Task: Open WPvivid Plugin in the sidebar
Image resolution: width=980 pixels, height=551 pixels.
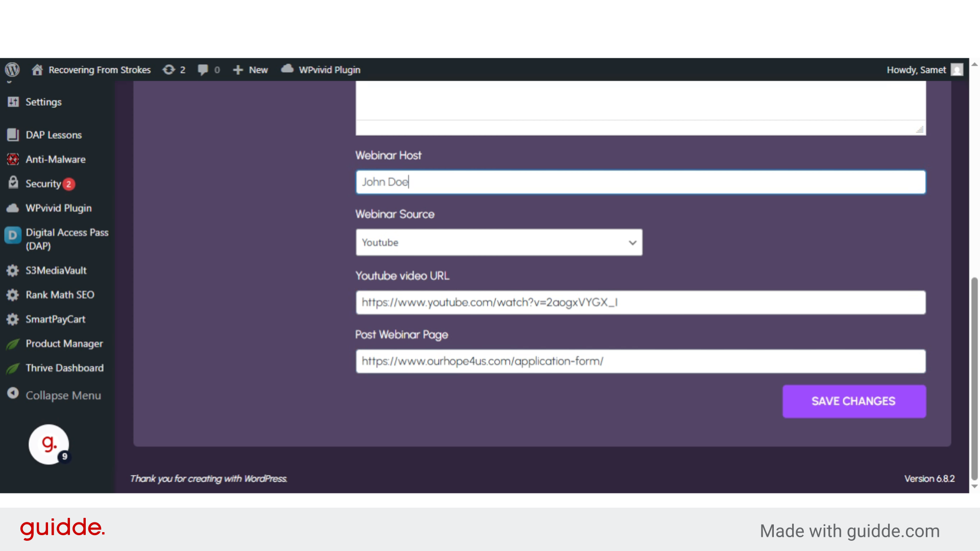Action: 59,208
